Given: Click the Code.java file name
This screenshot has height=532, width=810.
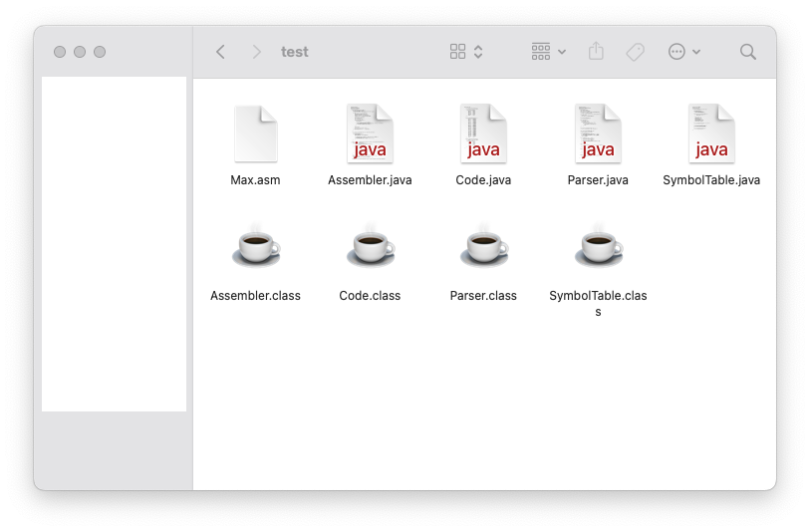Looking at the screenshot, I should 483,180.
